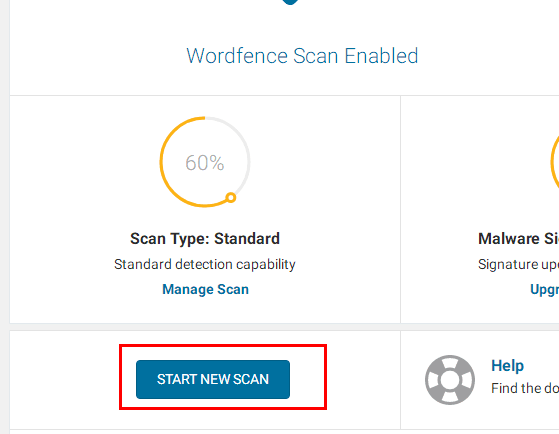Click the partially visible Upgrade link

point(544,289)
